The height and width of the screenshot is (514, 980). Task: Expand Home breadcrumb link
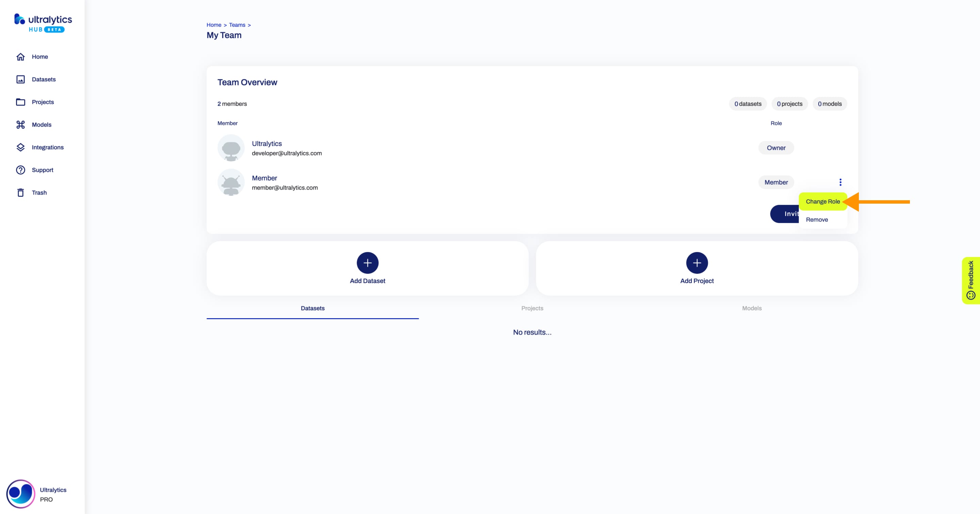pos(214,24)
